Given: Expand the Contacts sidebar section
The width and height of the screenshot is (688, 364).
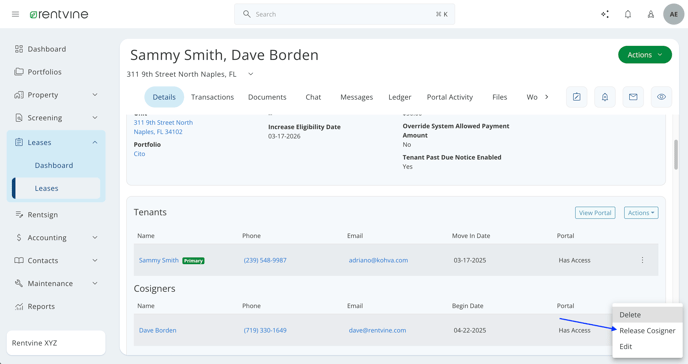Looking at the screenshot, I should [95, 260].
